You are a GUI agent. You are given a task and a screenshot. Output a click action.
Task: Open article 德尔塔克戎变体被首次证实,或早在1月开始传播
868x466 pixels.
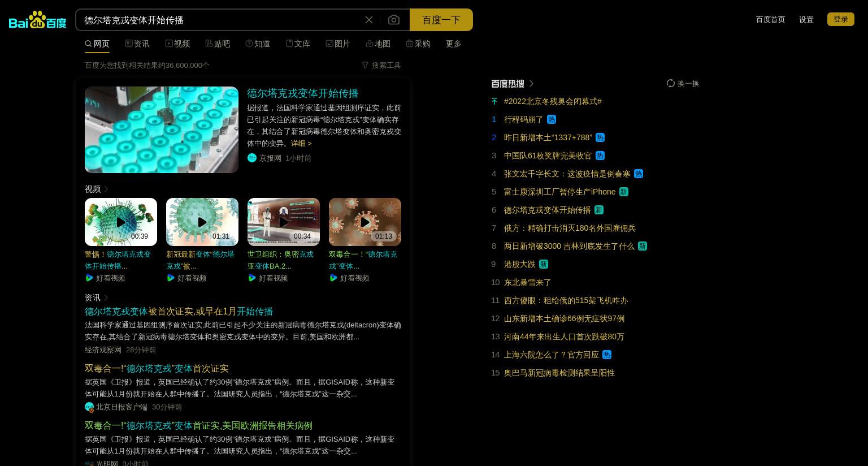[179, 312]
